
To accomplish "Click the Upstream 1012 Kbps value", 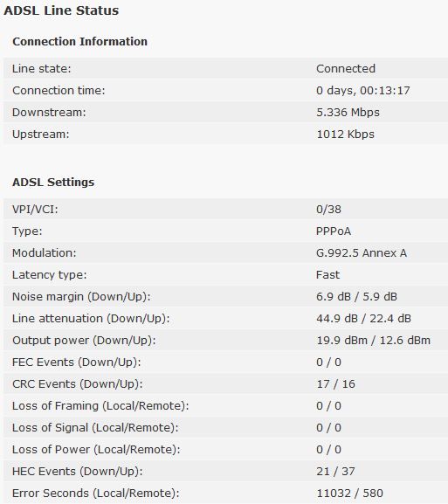I will click(346, 135).
